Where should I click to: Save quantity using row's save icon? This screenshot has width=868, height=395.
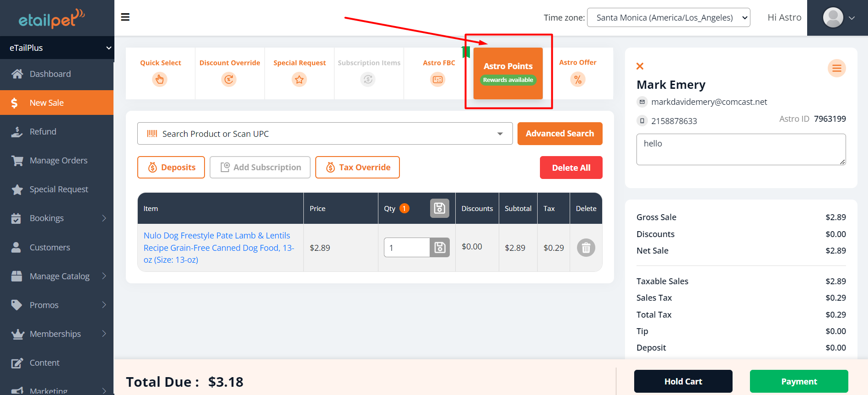point(440,248)
